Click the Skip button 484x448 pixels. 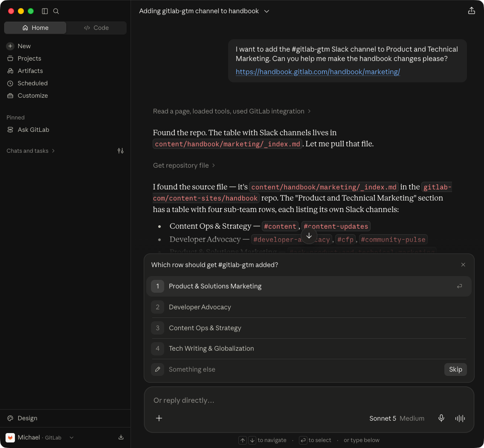pos(455,369)
